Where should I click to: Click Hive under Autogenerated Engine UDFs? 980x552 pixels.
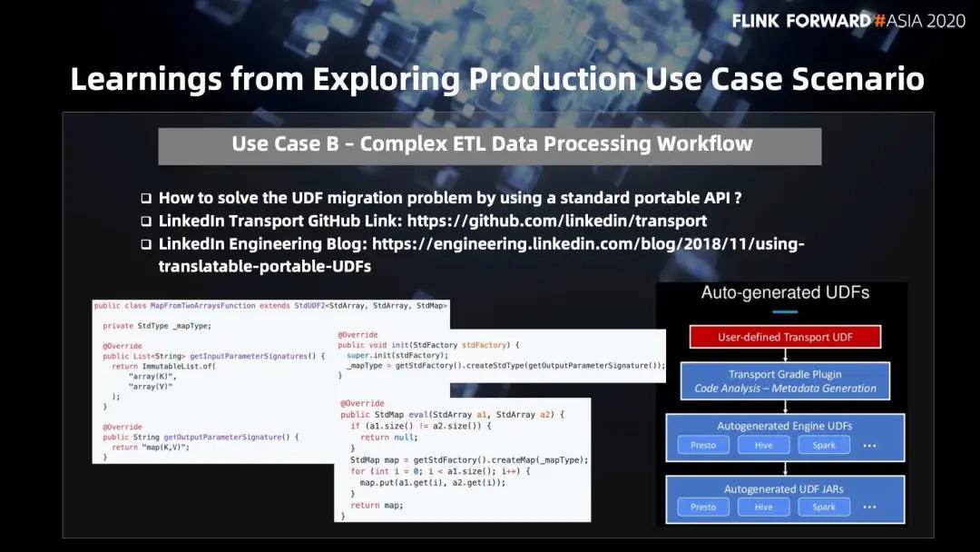coord(763,445)
